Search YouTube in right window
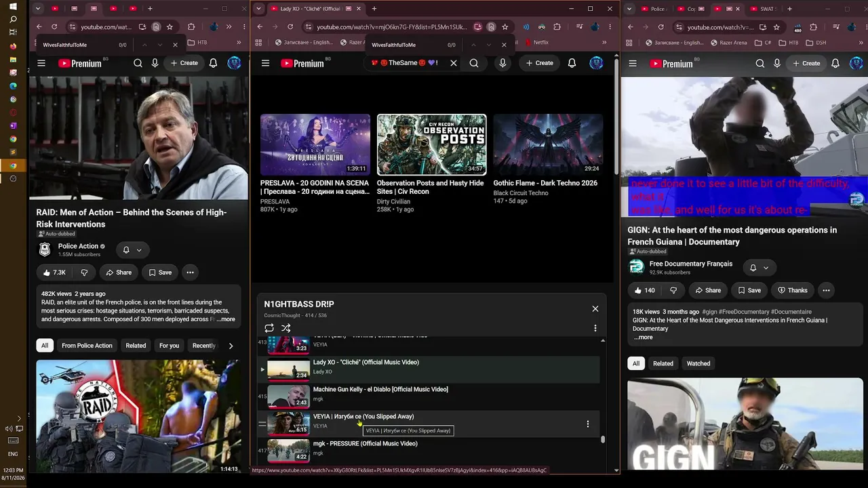This screenshot has width=868, height=488. click(760, 64)
